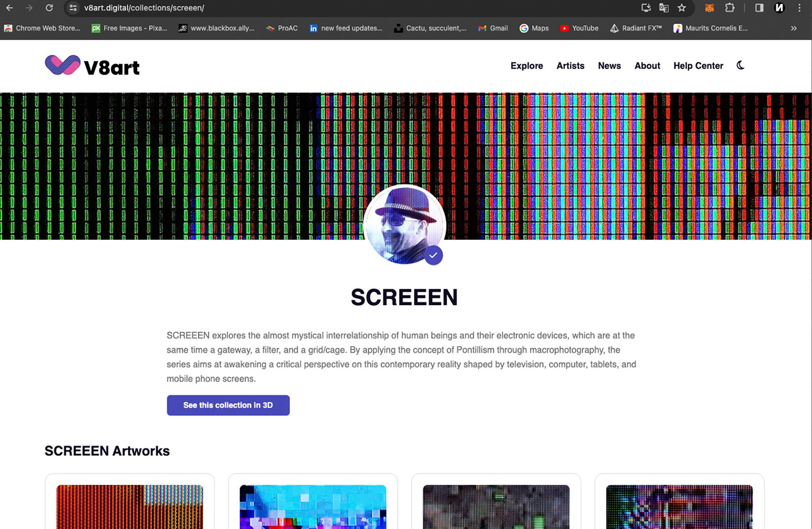Screen dimensions: 812x529
Task: Open the Chrome profile avatar
Action: pos(779,8)
